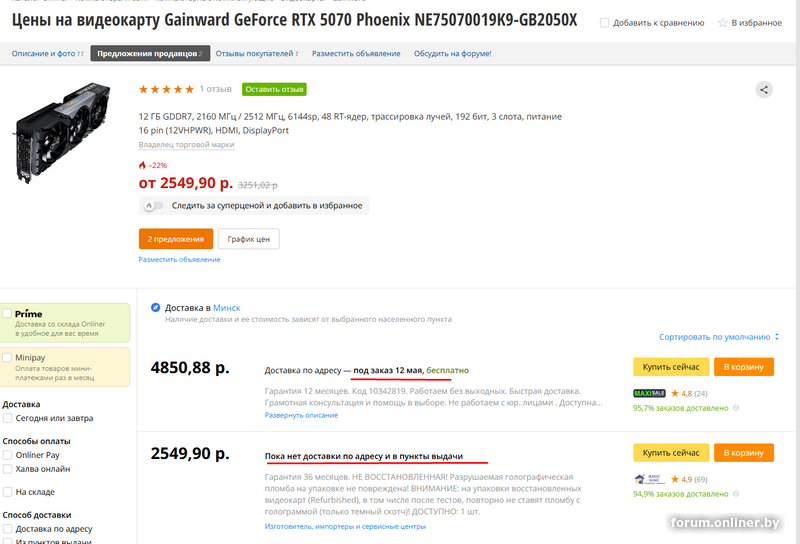Screen dimensions: 800x544
Task: Switch to the 'Отзывы покупателей' tab
Action: pyautogui.click(x=257, y=54)
